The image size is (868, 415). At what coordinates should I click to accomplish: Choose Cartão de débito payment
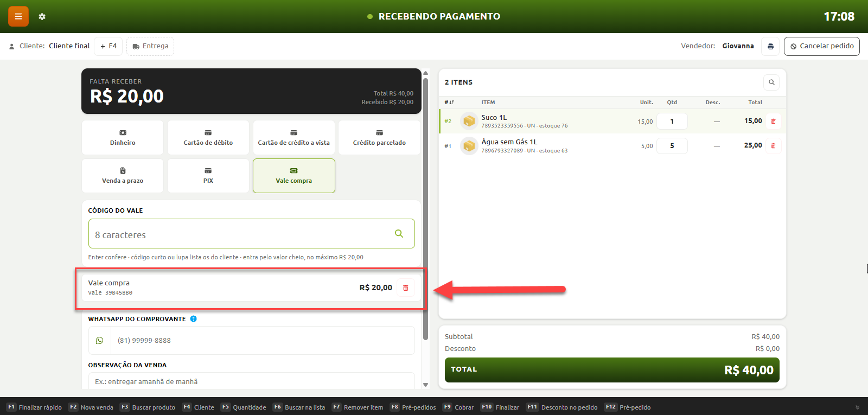tap(208, 138)
